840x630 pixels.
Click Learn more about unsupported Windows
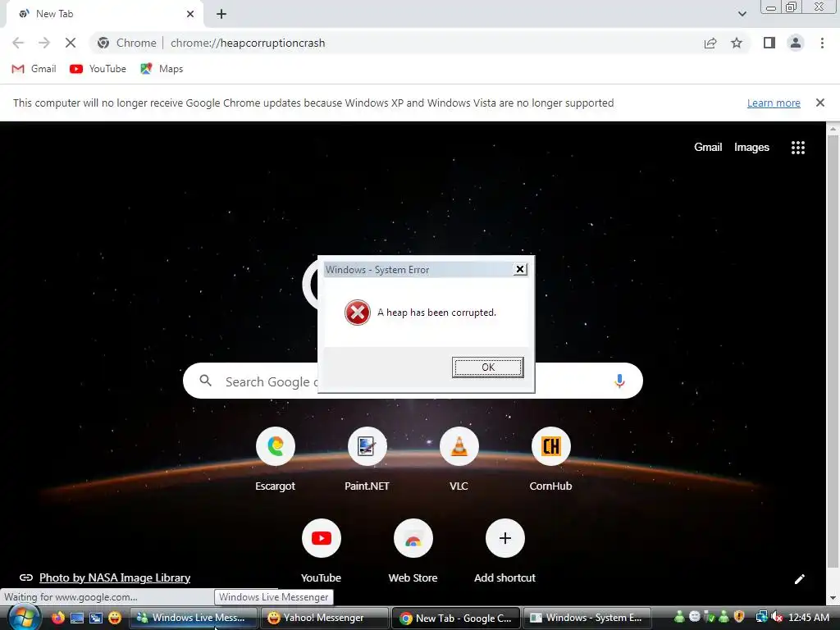(x=774, y=103)
